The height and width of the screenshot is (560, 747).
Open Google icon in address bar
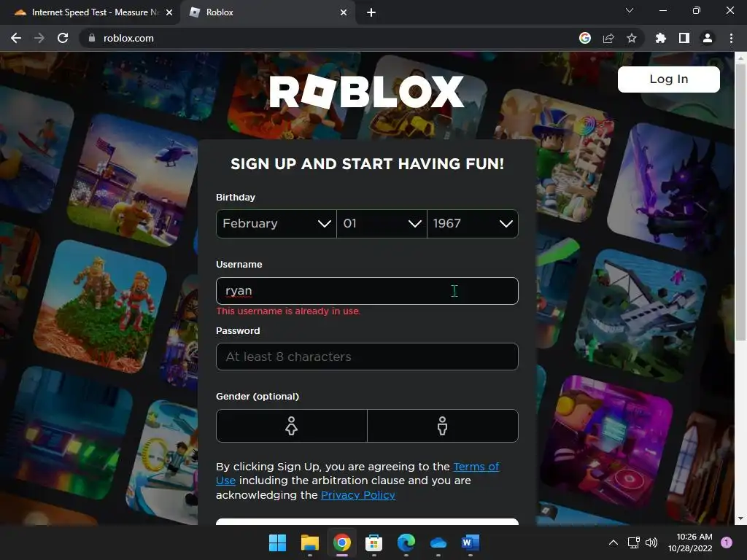(585, 38)
